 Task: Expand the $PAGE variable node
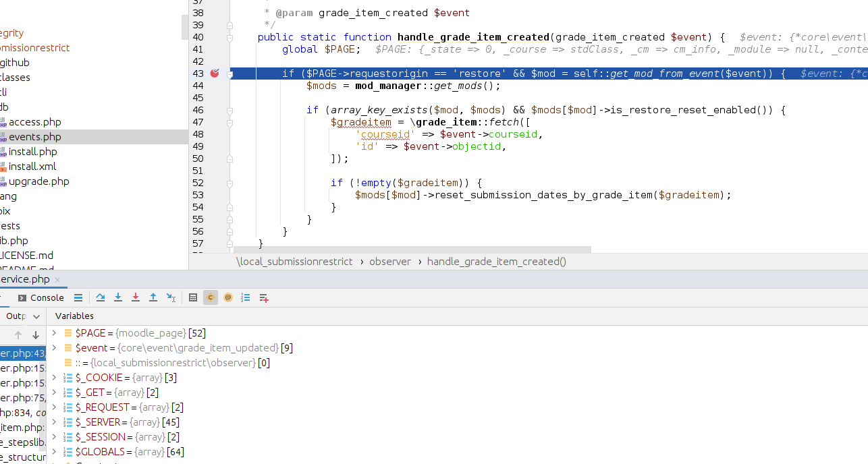click(x=55, y=333)
